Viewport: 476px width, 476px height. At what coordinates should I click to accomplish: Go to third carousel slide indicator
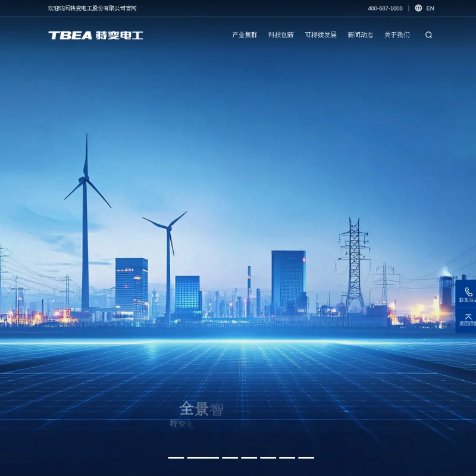click(x=230, y=458)
